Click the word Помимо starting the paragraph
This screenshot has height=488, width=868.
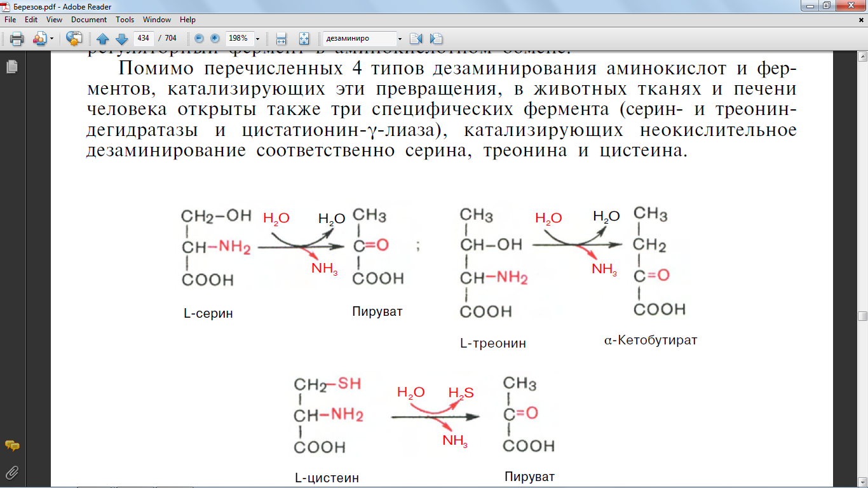point(156,69)
